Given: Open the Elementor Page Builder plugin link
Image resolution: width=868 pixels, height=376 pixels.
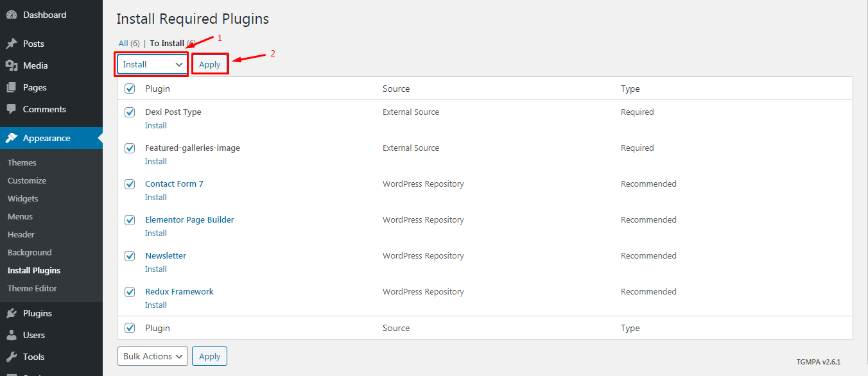Looking at the screenshot, I should point(189,219).
